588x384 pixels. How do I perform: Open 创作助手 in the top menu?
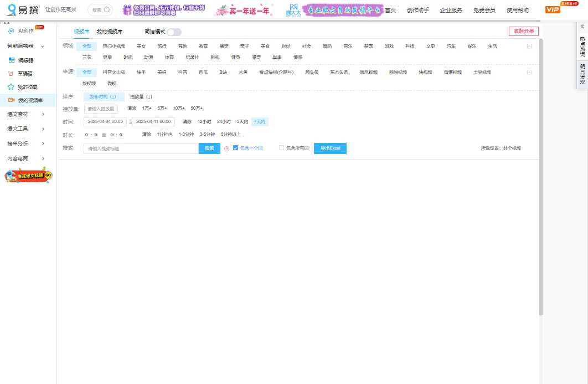click(x=419, y=9)
